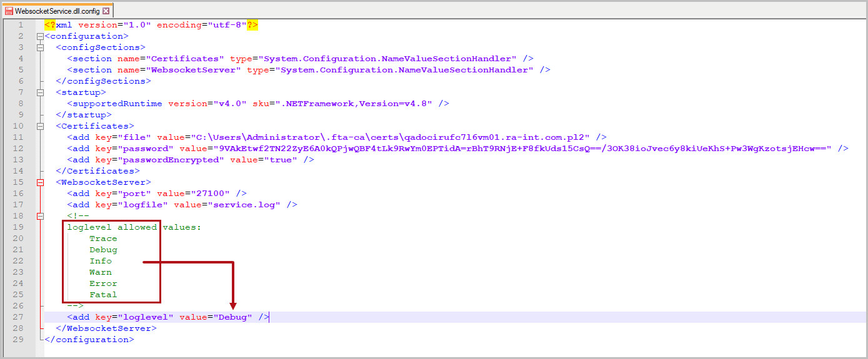868x359 pixels.
Task: Click the section name "WebsocketServer" value
Action: coord(193,70)
